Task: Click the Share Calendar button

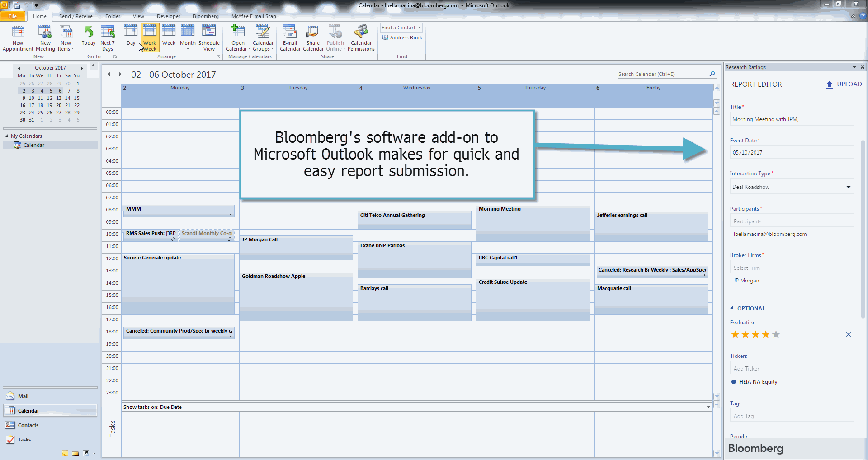Action: (x=313, y=38)
